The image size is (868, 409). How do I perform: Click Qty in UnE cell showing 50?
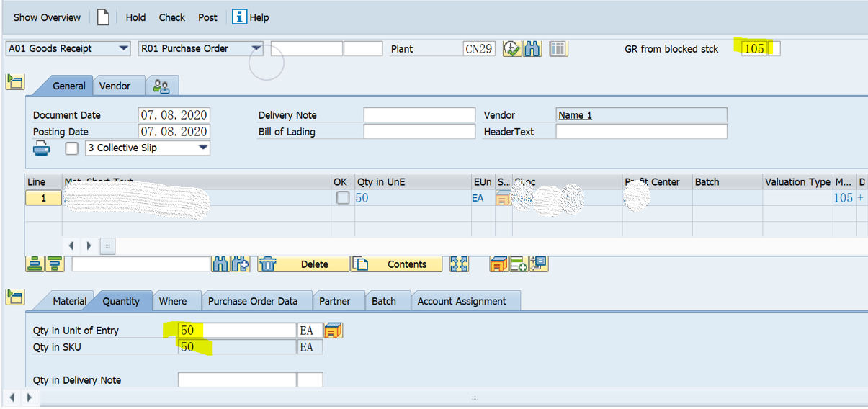[x=411, y=198]
